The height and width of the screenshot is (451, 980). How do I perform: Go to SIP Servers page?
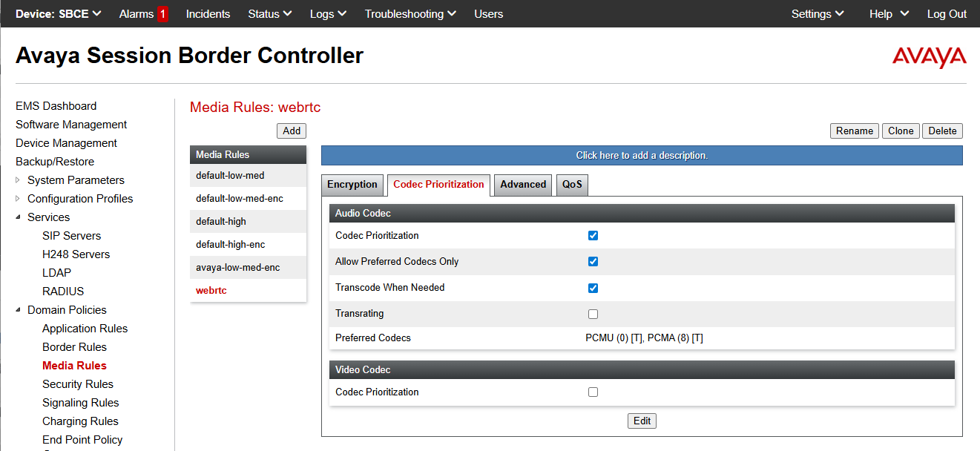71,236
